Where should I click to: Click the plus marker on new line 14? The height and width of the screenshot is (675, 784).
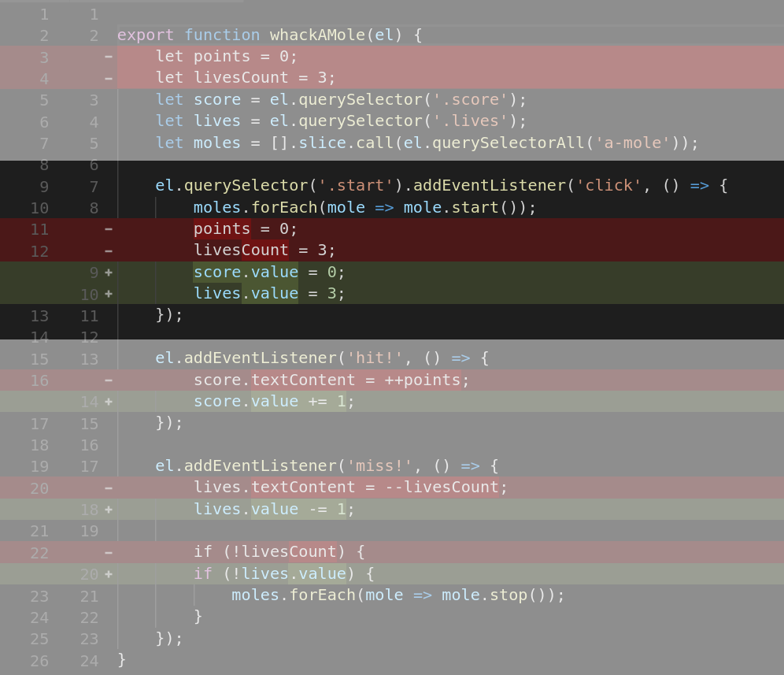click(109, 402)
